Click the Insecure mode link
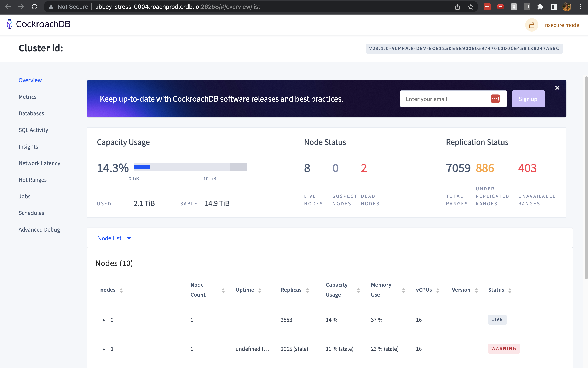This screenshot has height=368, width=588. [561, 25]
